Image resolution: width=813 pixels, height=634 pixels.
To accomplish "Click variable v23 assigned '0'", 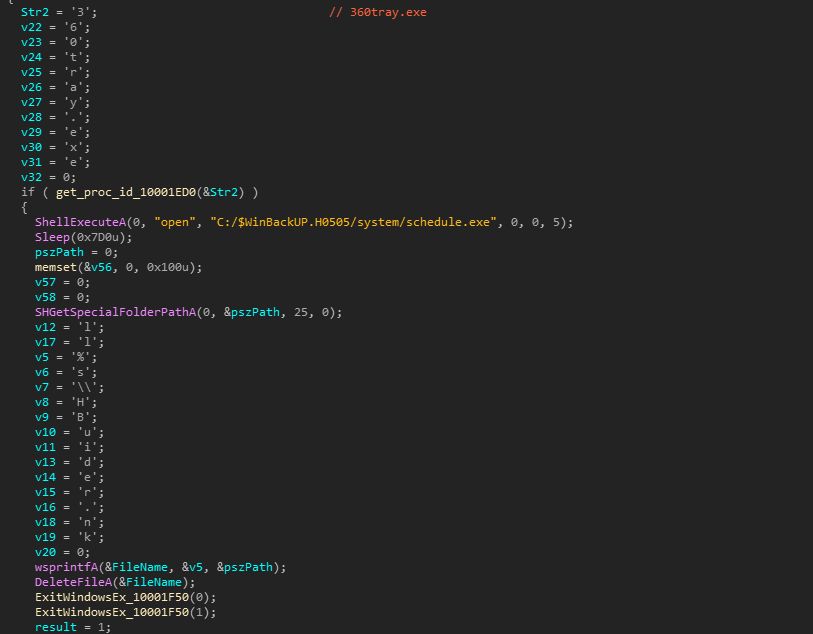I will tap(31, 42).
